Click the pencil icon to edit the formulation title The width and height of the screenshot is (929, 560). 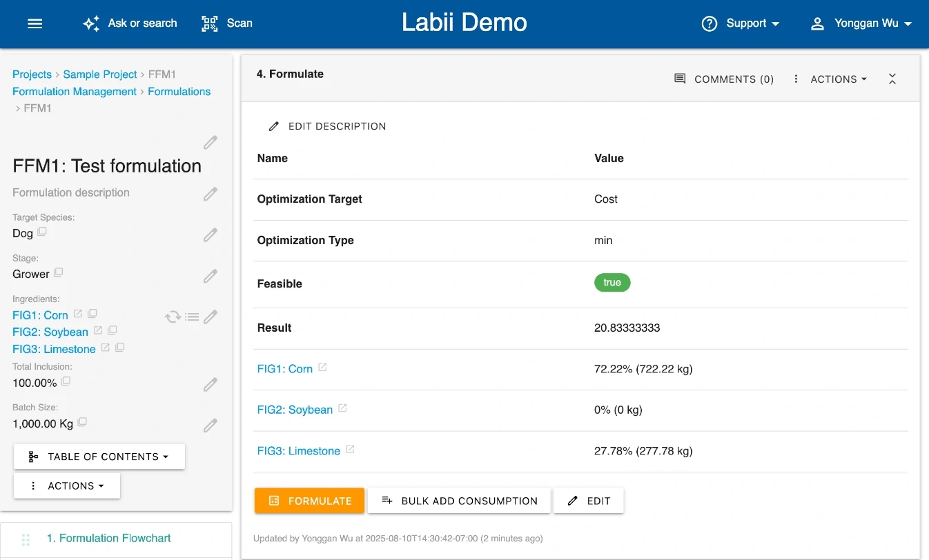[211, 142]
